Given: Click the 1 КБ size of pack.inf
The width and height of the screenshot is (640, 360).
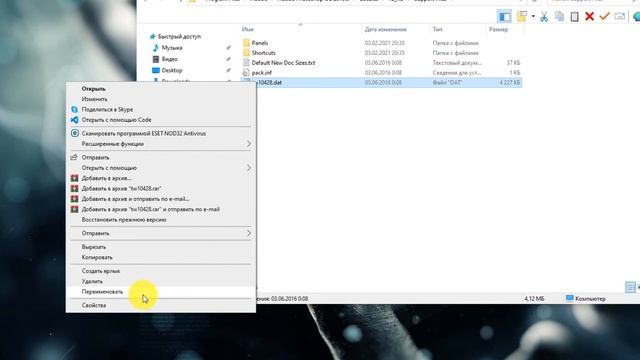Looking at the screenshot, I should pyautogui.click(x=515, y=72).
